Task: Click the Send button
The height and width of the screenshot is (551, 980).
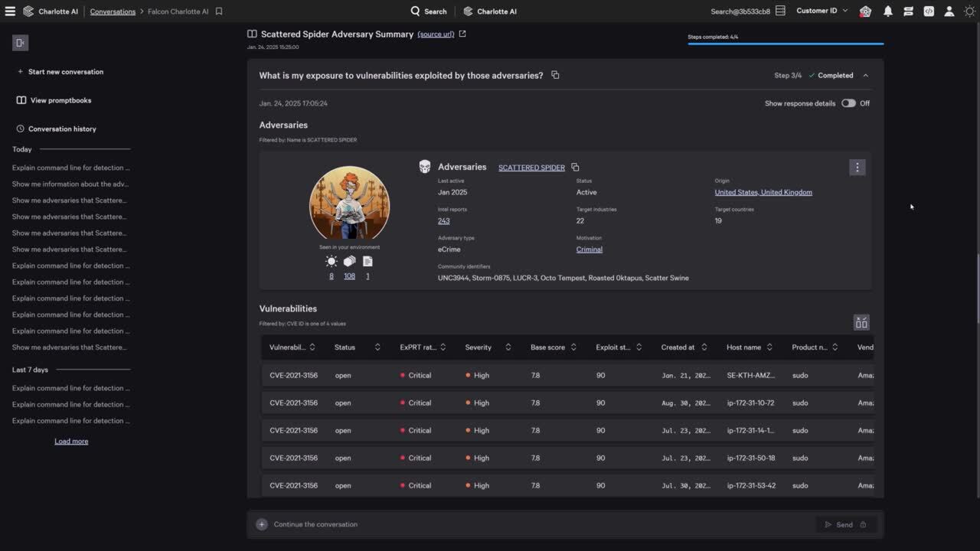Action: click(x=845, y=524)
